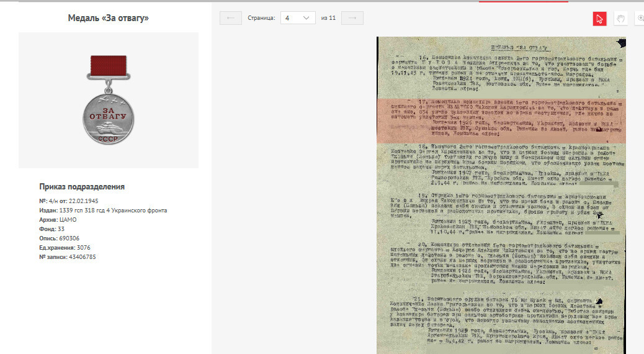
Task: Click the Опись: 690306 line
Action: 59,238
